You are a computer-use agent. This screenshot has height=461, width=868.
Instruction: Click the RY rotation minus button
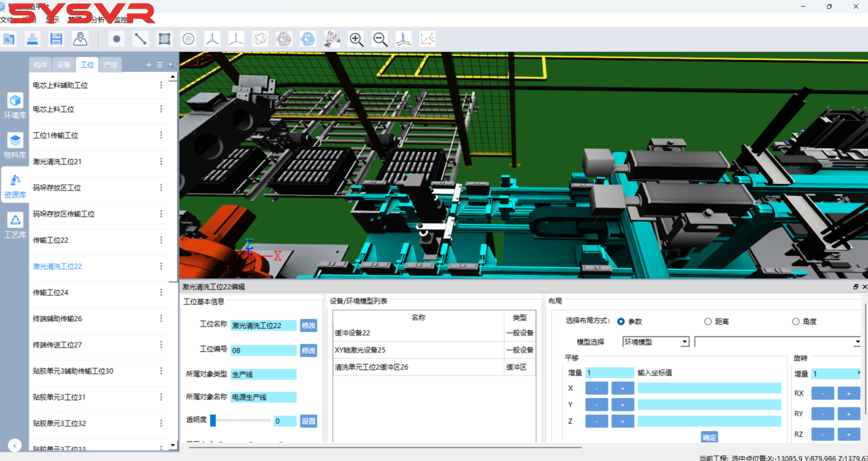pos(822,414)
